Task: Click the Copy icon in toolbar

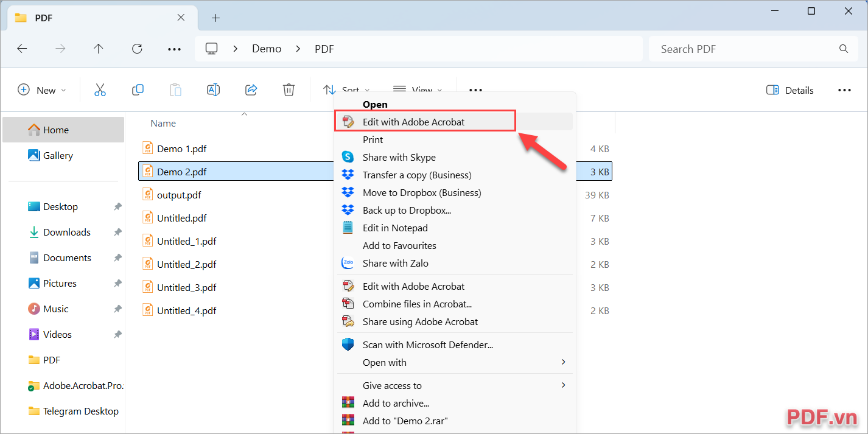Action: coord(138,90)
